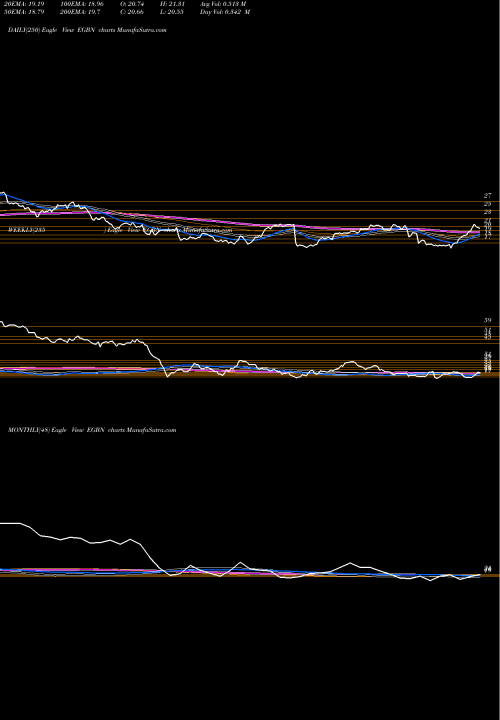Screen dimensions: 500x720
Task: Select the DAILY(250) Eagle View EGBN chart title
Action: tap(87, 30)
